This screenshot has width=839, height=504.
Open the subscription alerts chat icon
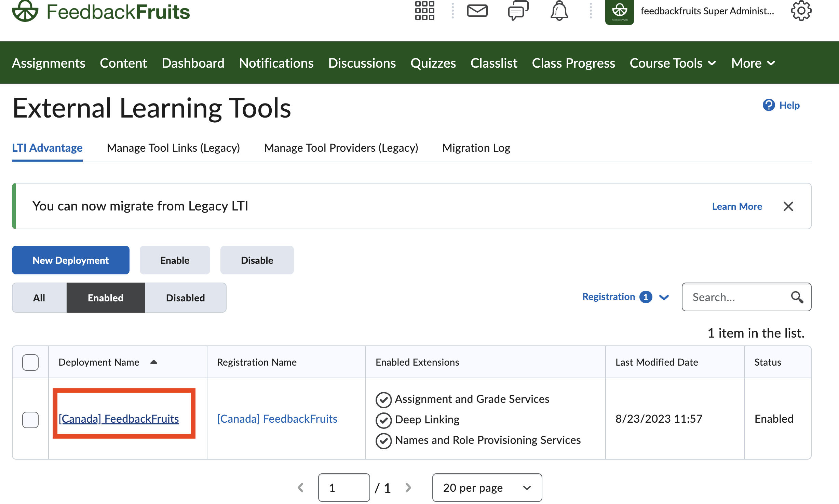pyautogui.click(x=518, y=11)
